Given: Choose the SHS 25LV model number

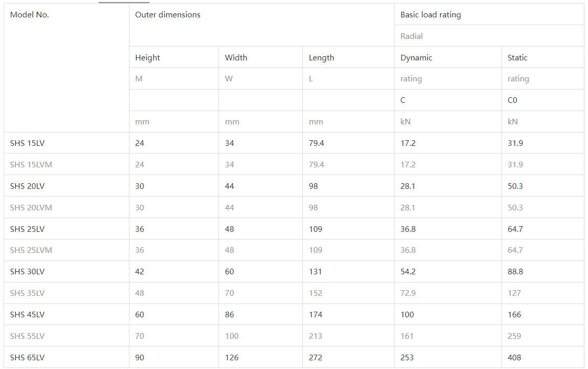Looking at the screenshot, I should click(27, 229).
